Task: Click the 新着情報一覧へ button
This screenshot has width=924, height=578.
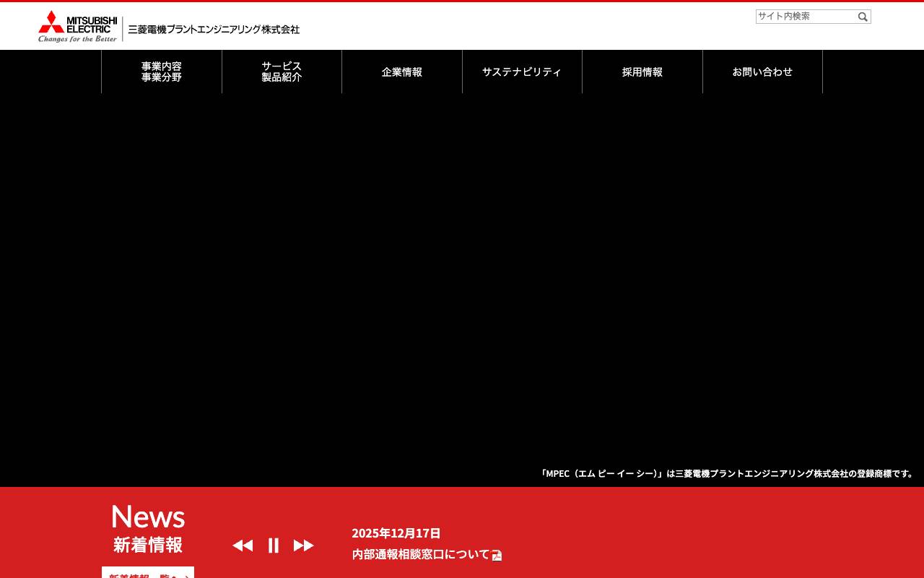Action: (148, 572)
